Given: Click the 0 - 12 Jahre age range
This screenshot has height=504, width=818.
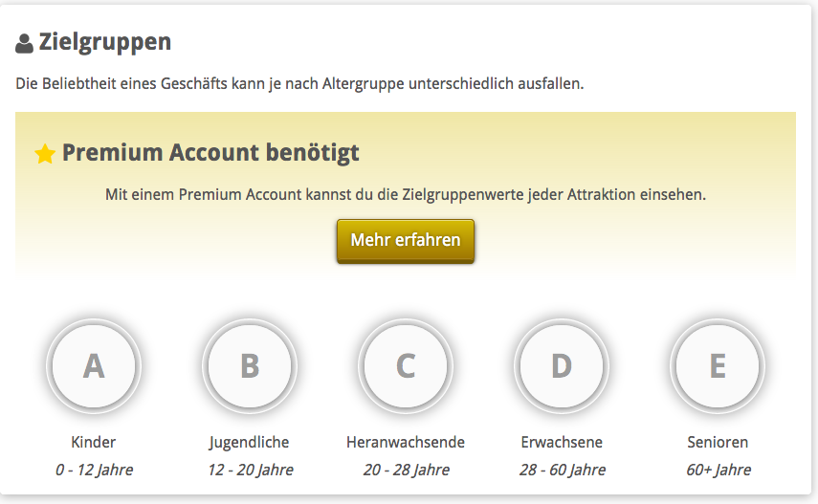Looking at the screenshot, I should coord(94,470).
